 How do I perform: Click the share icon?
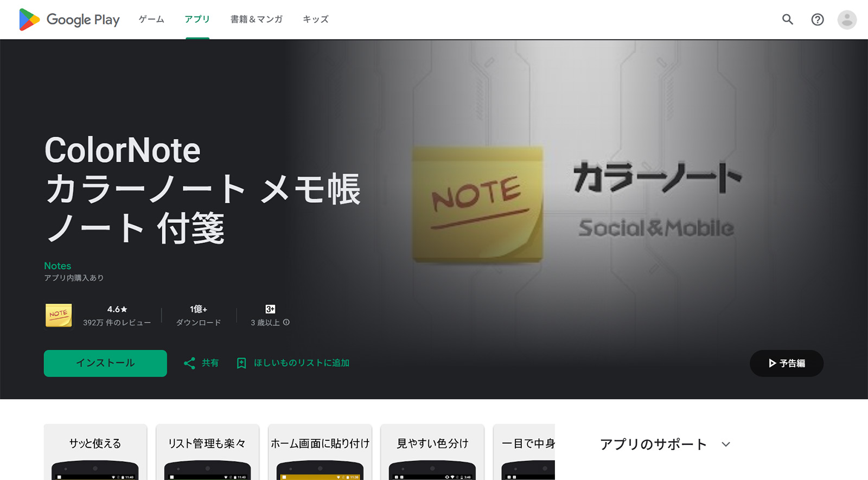[x=189, y=363]
